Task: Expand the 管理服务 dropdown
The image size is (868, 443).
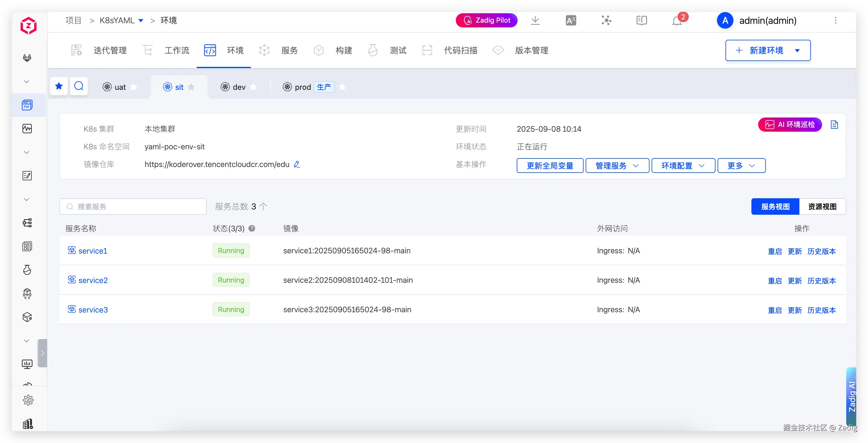Action: click(617, 166)
